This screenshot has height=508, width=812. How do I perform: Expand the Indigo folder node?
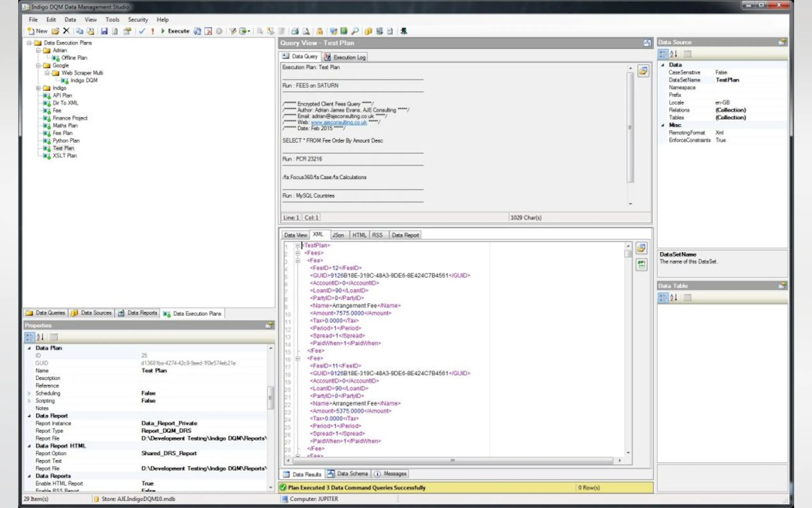[x=38, y=88]
